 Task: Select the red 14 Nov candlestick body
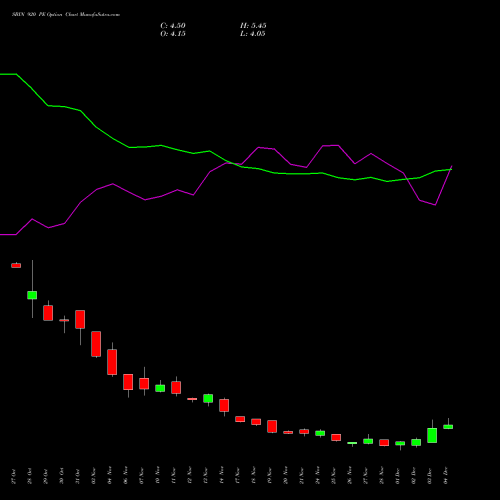[x=224, y=405]
